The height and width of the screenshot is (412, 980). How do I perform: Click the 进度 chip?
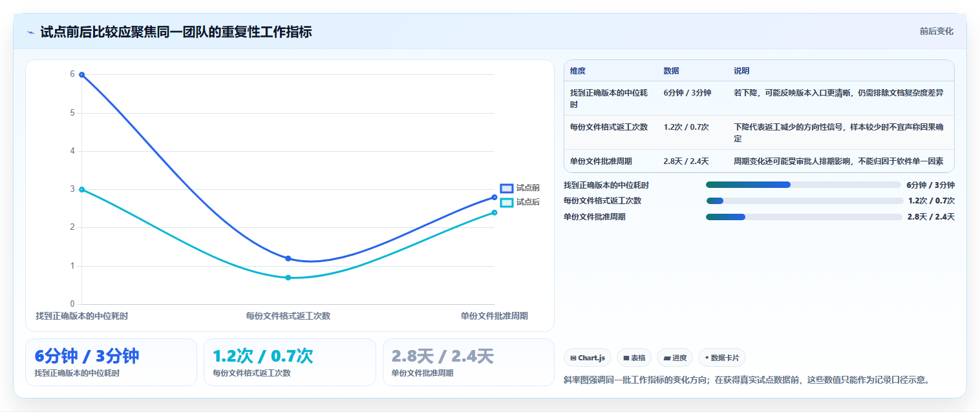pos(674,358)
